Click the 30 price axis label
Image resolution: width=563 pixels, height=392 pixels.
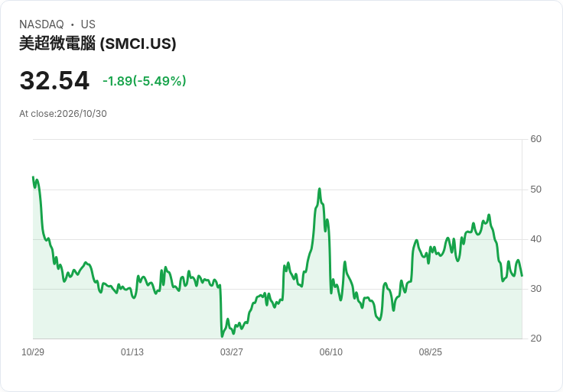(535, 289)
